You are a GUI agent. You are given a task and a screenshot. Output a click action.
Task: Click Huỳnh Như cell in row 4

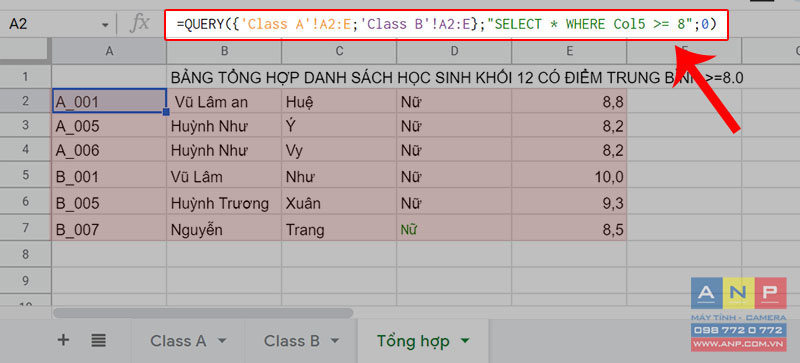tap(224, 150)
